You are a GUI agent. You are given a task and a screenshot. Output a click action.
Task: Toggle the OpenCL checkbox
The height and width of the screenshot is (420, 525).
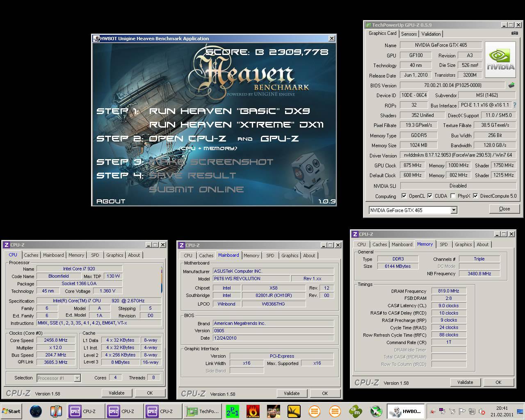[x=404, y=196]
